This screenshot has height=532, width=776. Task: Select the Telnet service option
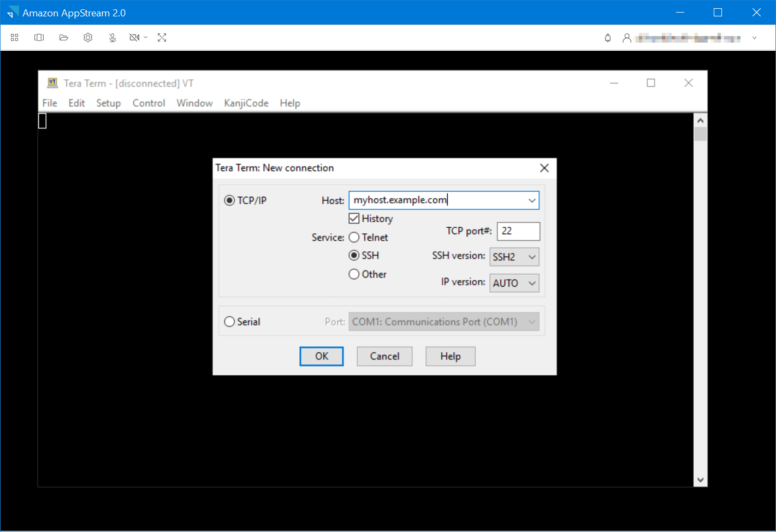pyautogui.click(x=354, y=238)
